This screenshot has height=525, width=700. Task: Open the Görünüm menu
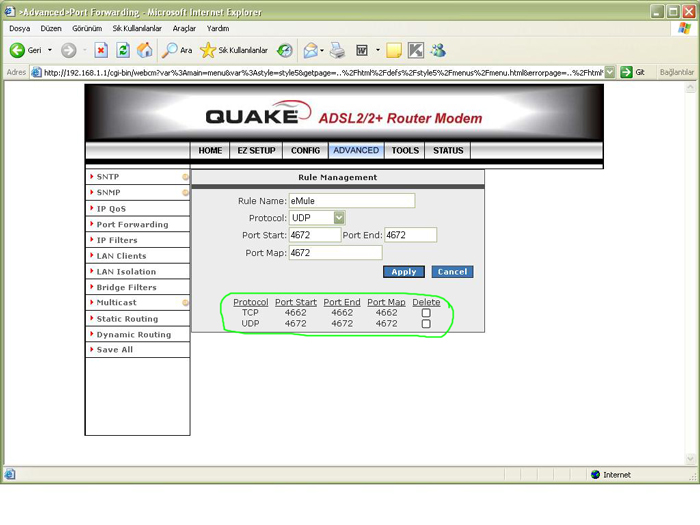click(87, 28)
